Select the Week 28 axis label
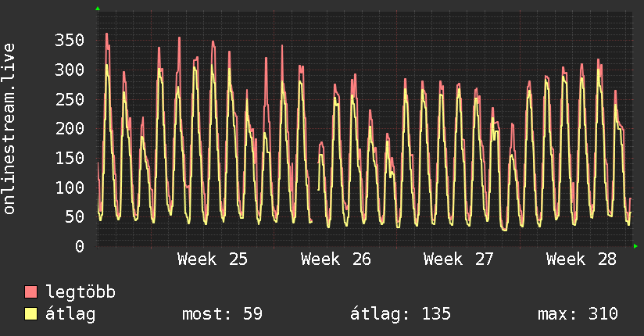 [581, 259]
